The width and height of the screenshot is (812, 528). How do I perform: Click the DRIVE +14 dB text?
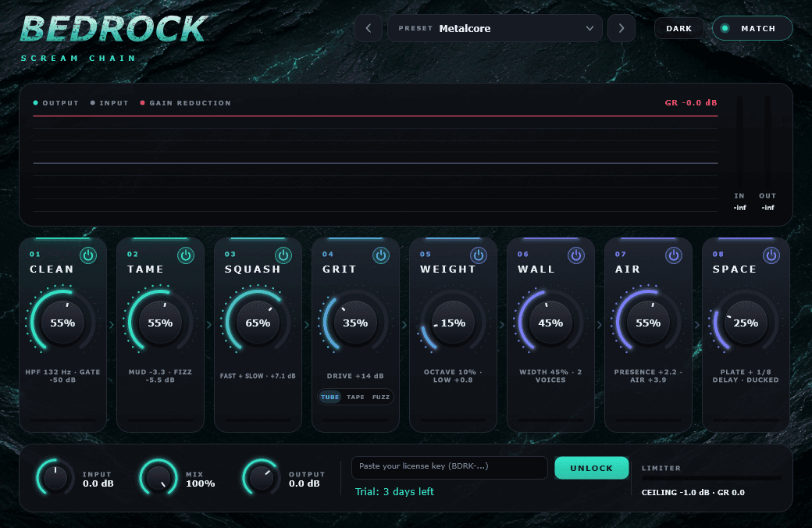[355, 376]
